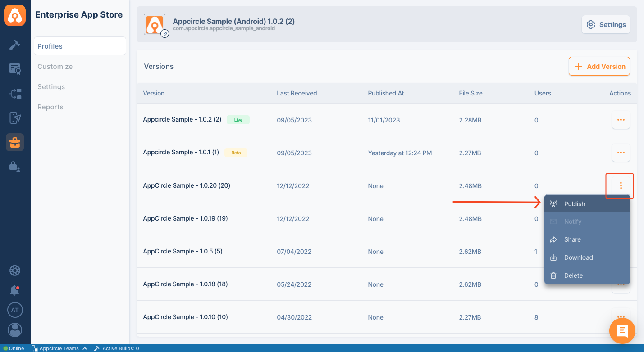Open the live chat bubble button
The width and height of the screenshot is (644, 352).
[622, 331]
